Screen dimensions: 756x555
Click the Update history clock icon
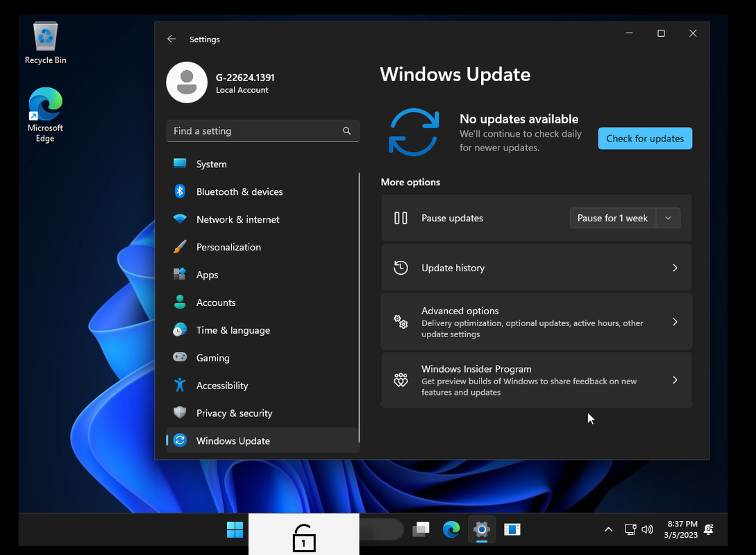(401, 268)
